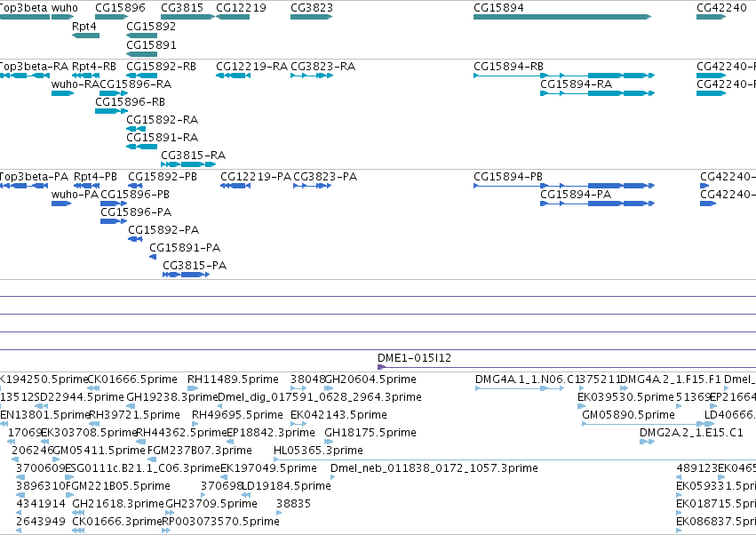The image size is (756, 535).
Task: Click transcript CG15894-RB label
Action: [x=509, y=67]
